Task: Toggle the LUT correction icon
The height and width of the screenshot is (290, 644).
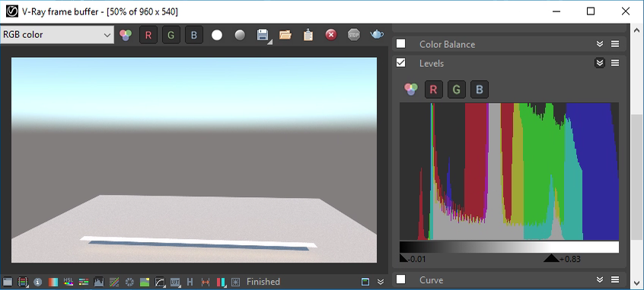Action: tap(175, 282)
